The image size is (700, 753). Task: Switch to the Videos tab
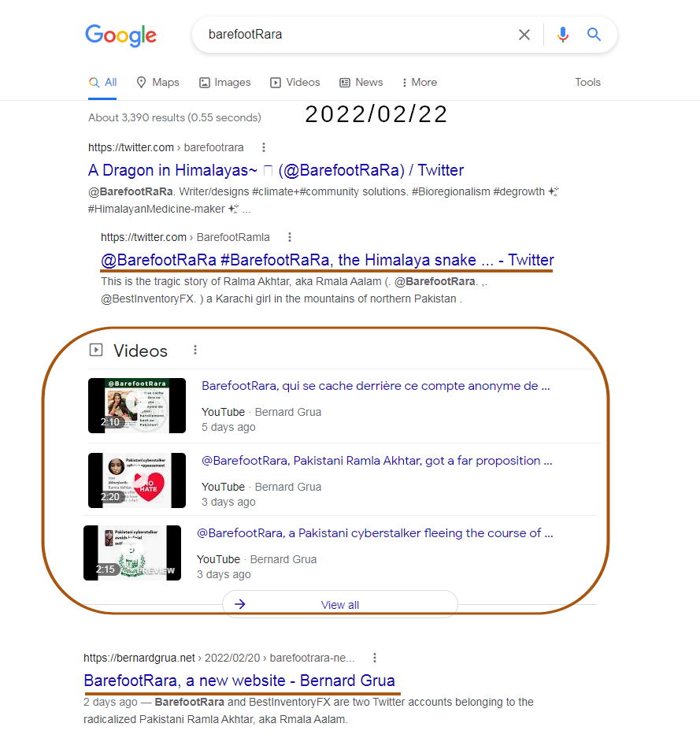click(x=295, y=83)
